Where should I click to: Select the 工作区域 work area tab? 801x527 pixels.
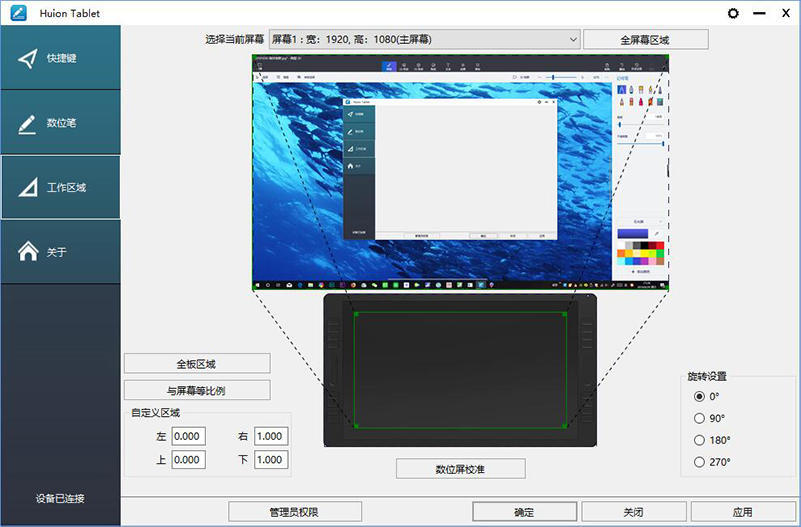(60, 187)
